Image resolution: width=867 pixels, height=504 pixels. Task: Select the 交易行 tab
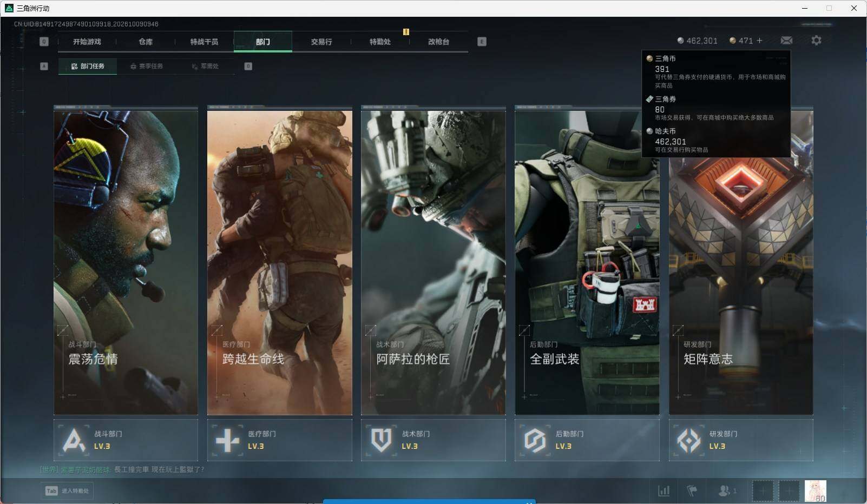(321, 42)
